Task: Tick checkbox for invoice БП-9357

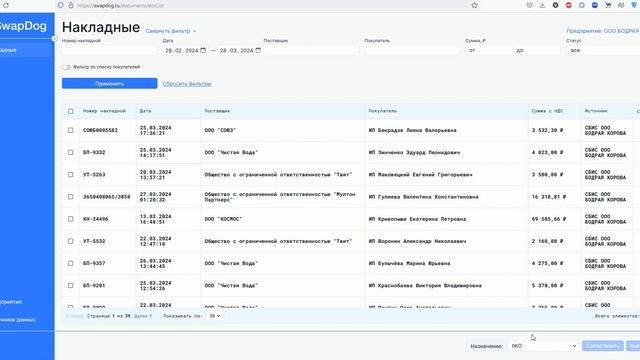Action: point(71,263)
